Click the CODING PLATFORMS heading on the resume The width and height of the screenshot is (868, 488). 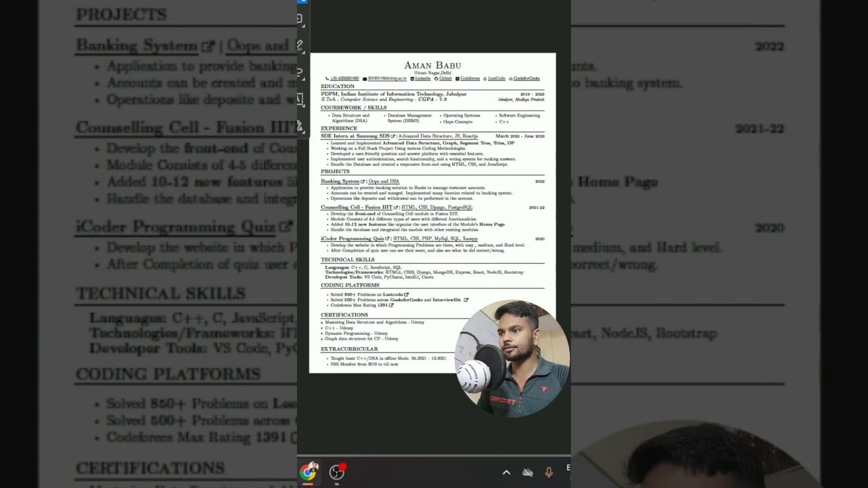pos(350,285)
